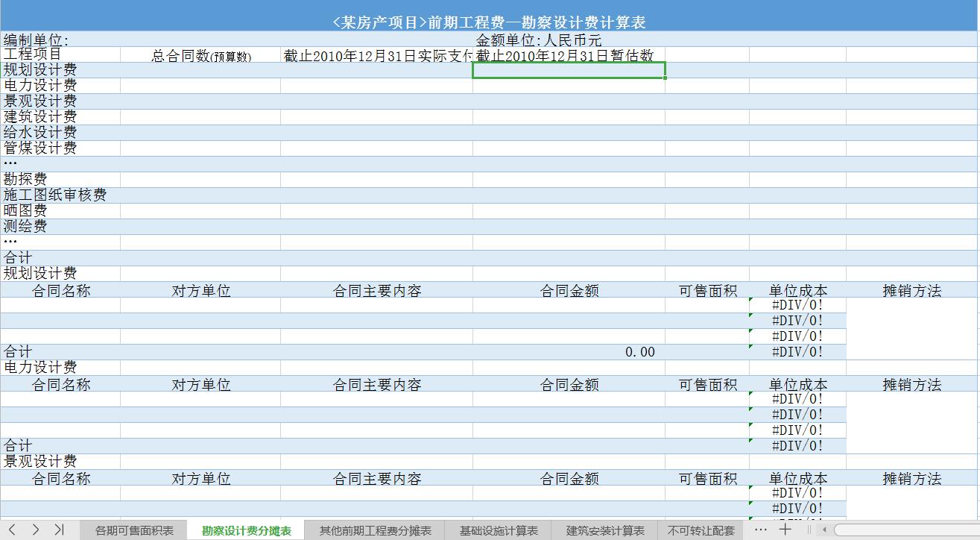The width and height of the screenshot is (980, 540).
Task: Select the 工程项目 header cell
Action: (60, 54)
